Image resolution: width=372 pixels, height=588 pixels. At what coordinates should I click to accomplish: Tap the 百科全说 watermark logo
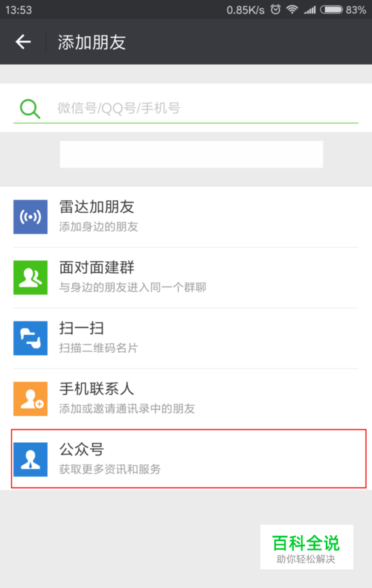pyautogui.click(x=307, y=547)
